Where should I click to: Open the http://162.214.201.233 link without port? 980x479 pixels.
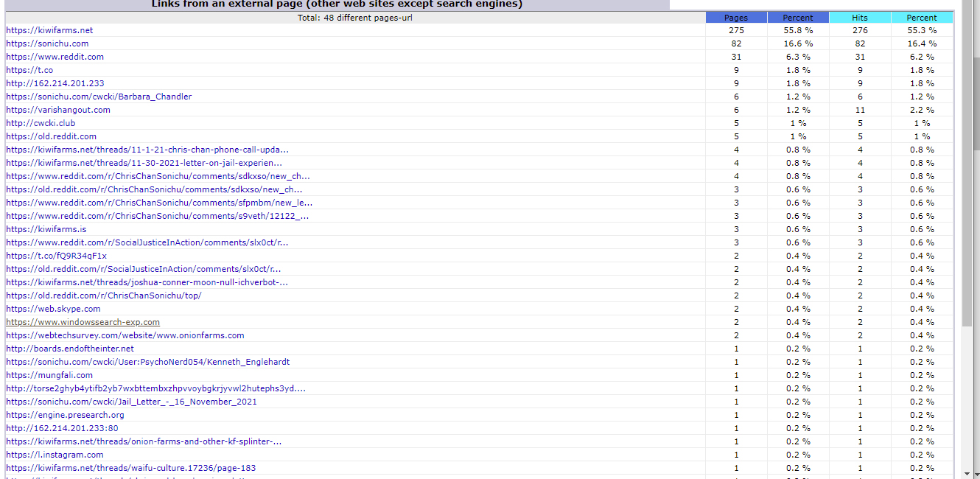[x=55, y=83]
